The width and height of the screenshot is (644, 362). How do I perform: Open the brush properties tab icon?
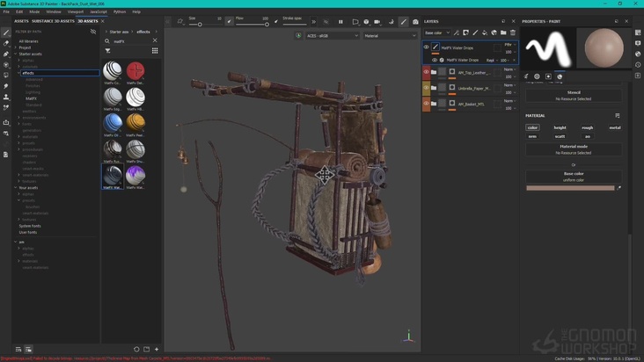pyautogui.click(x=526, y=76)
